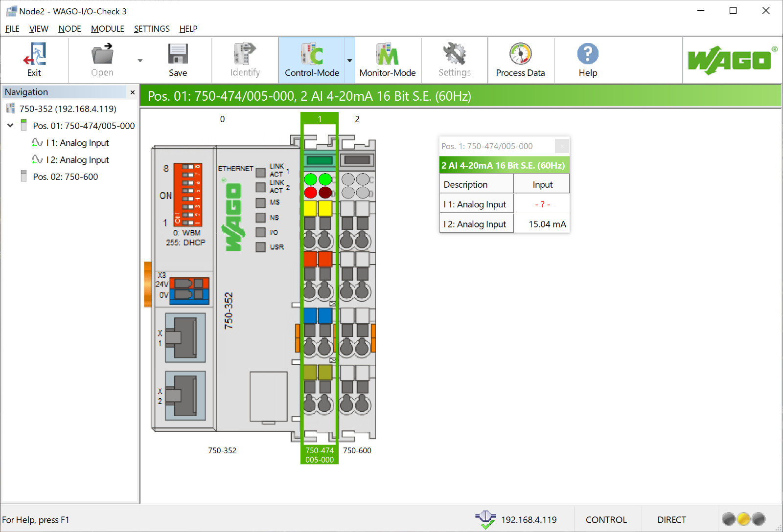Close the Navigation panel
783x532 pixels.
click(132, 92)
